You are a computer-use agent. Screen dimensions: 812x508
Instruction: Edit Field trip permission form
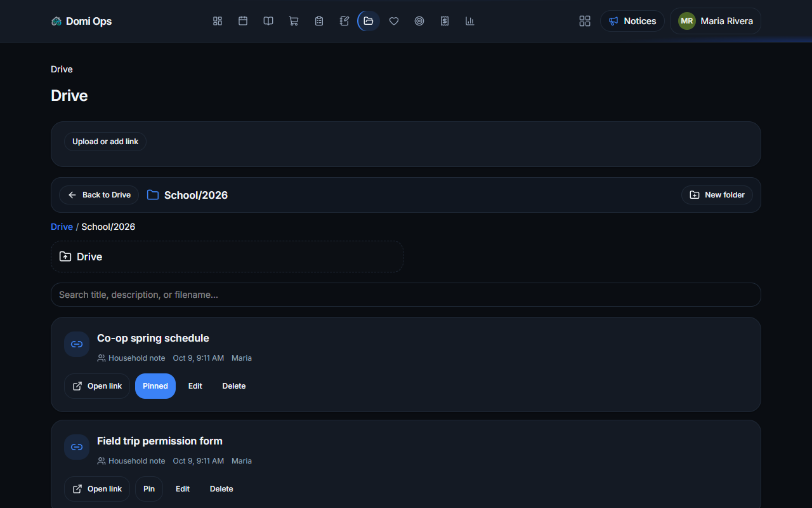click(x=183, y=489)
